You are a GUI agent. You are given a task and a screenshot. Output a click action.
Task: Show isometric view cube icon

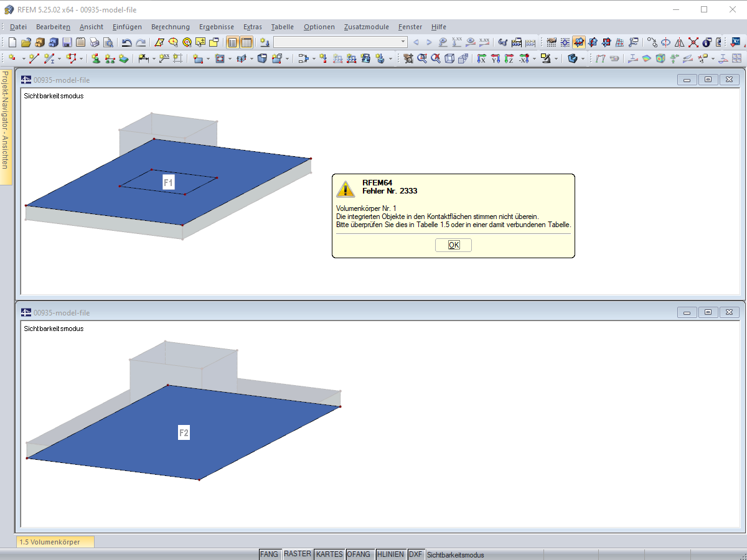[449, 58]
